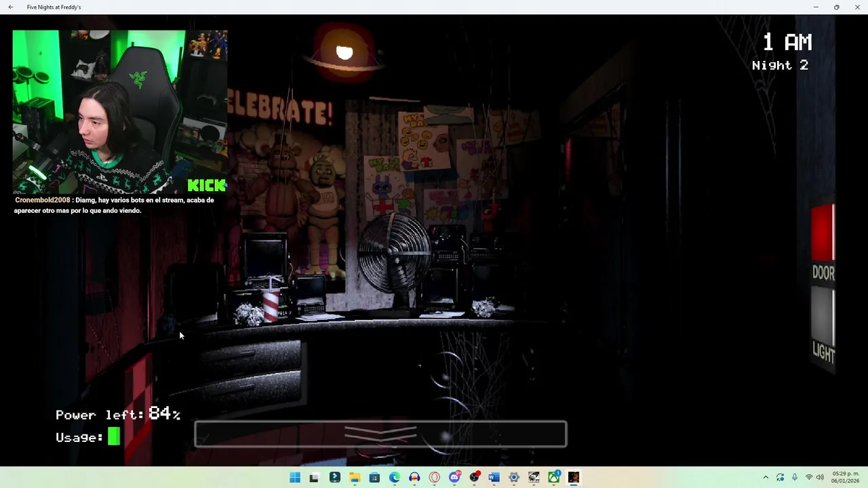Open Microsoft Edge from the taskbar
Viewport: 868px width, 488px height.
coord(395,478)
